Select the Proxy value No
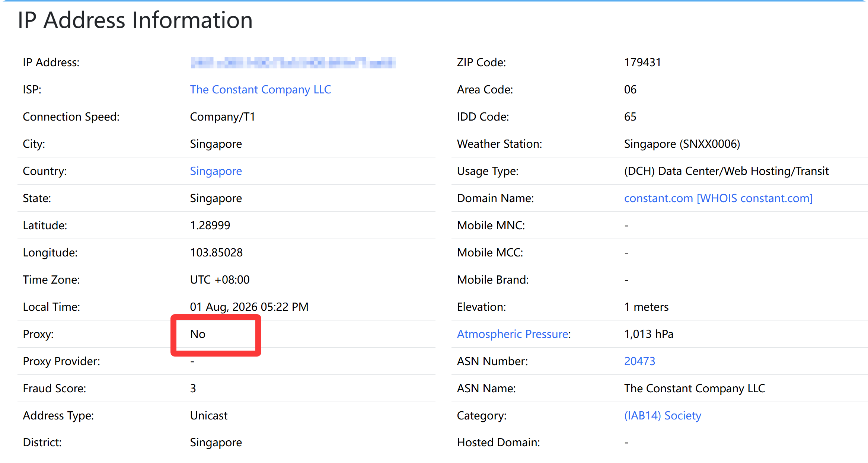This screenshot has width=868, height=463. pos(198,334)
